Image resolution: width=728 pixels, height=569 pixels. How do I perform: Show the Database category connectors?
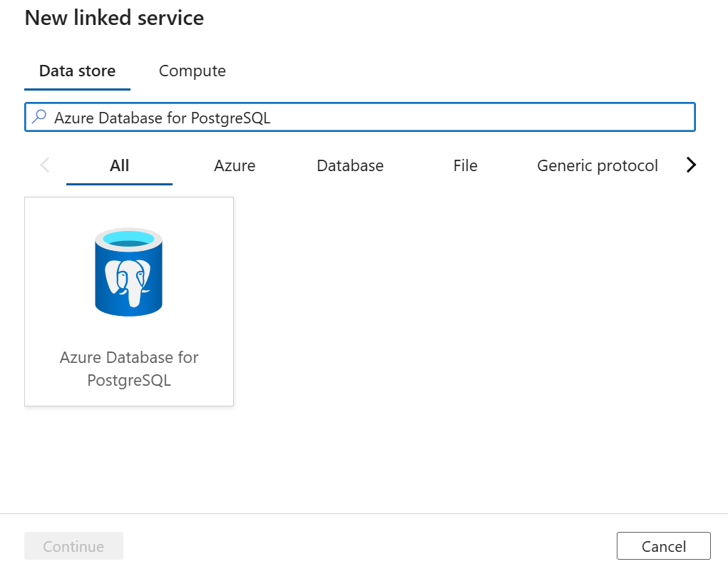350,166
